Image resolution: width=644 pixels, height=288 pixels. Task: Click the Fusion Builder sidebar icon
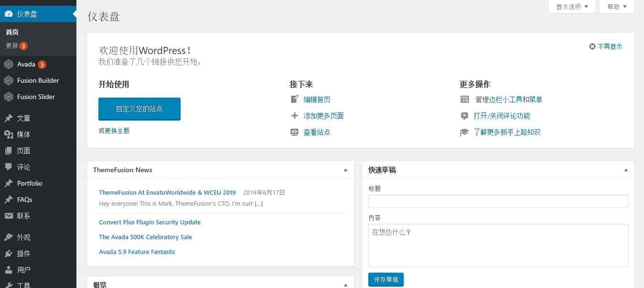point(8,81)
